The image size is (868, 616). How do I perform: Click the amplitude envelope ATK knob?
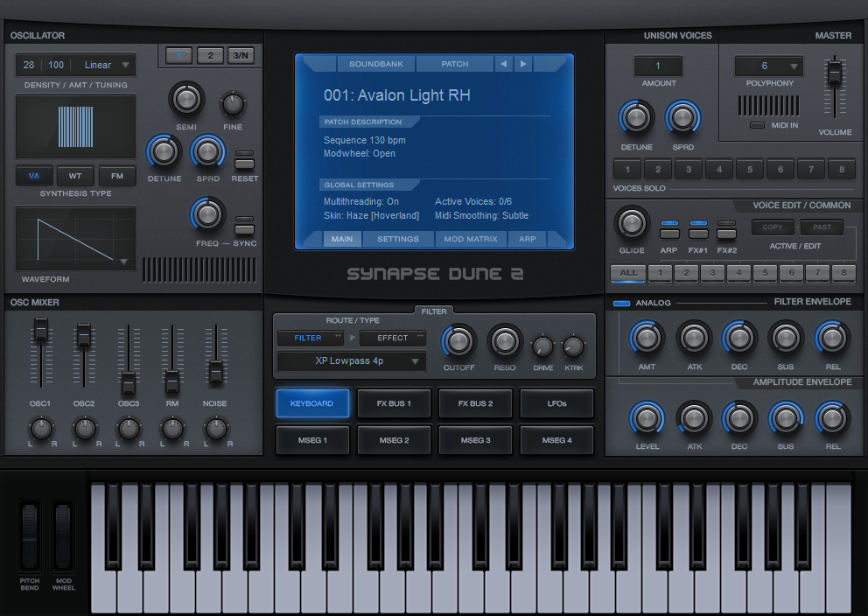pos(694,418)
